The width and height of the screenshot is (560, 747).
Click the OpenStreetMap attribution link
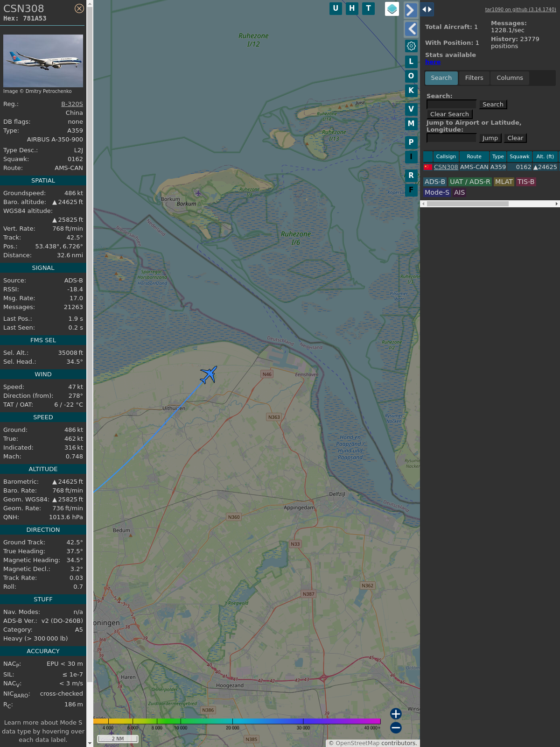pos(357,743)
